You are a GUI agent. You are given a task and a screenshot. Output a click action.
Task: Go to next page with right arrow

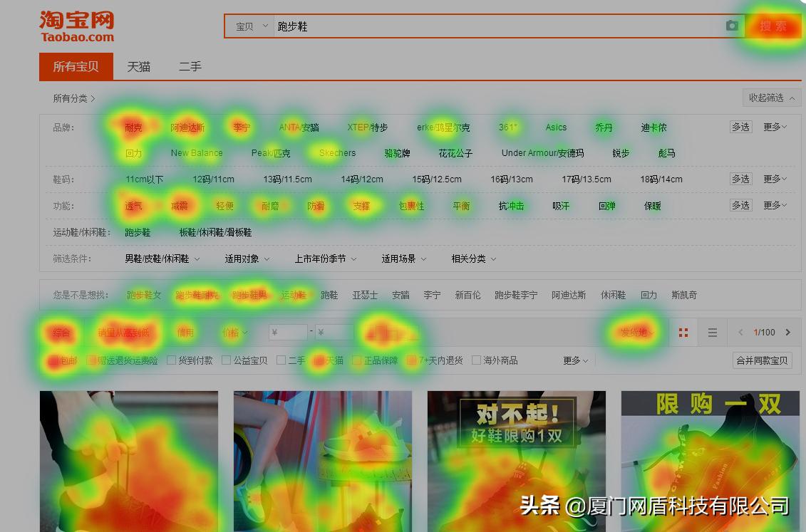pos(788,332)
